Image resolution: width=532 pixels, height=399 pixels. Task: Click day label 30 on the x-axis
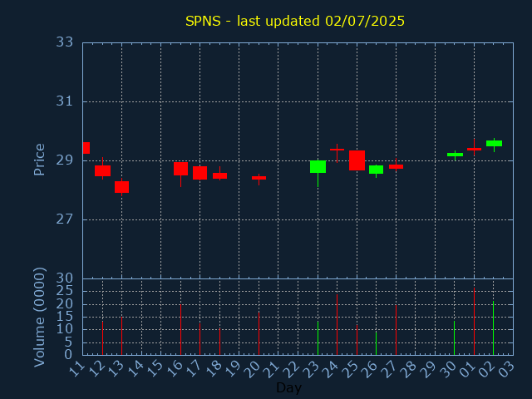point(449,368)
